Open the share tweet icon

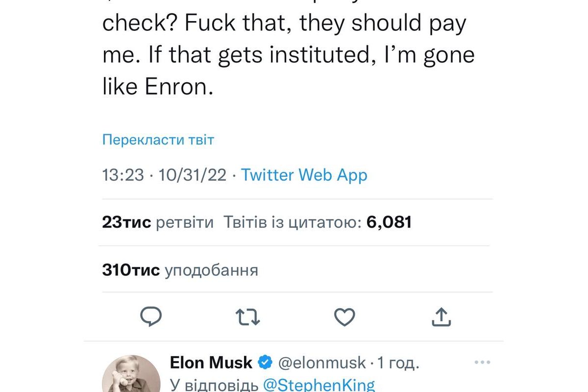point(441,317)
